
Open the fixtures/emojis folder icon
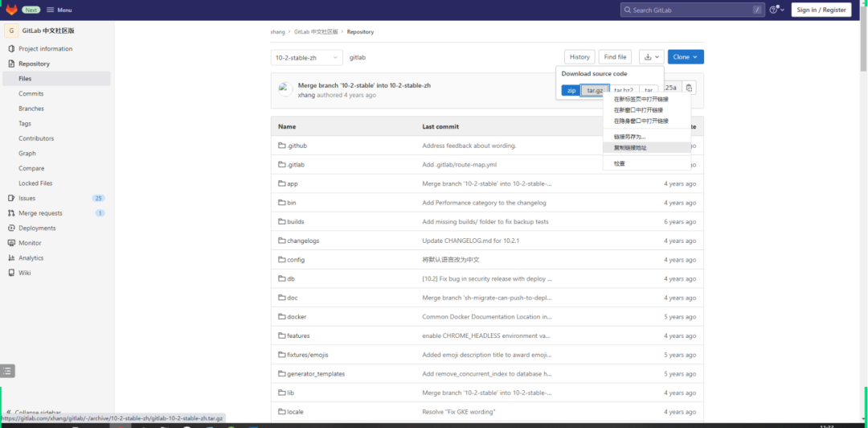click(282, 354)
